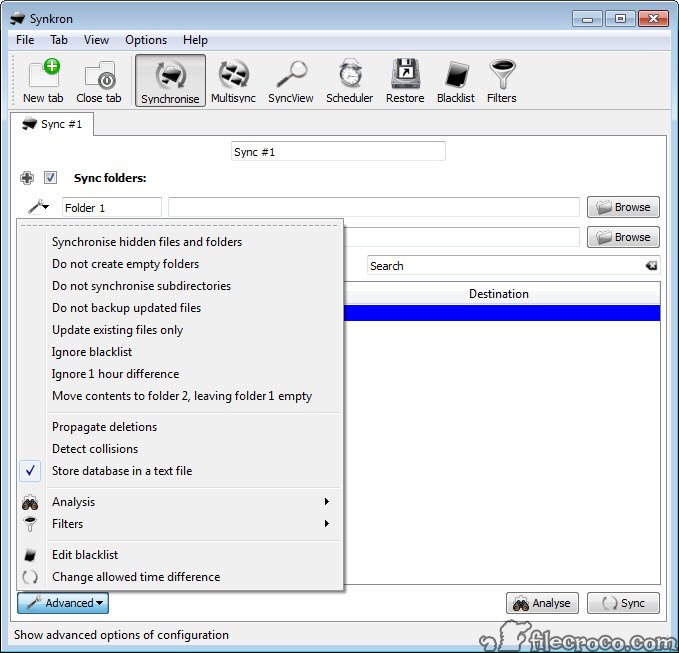Open the Scheduler alarm clock icon
Viewport: 679px width, 653px height.
click(349, 81)
